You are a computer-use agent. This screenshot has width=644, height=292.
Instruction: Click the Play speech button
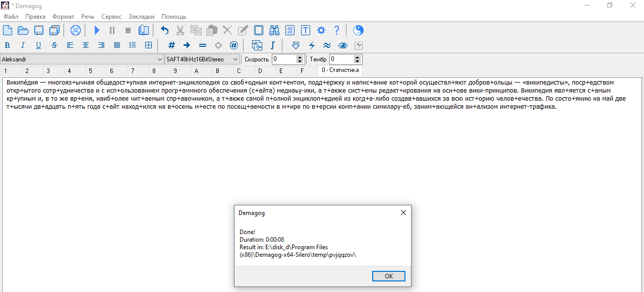pos(97,30)
